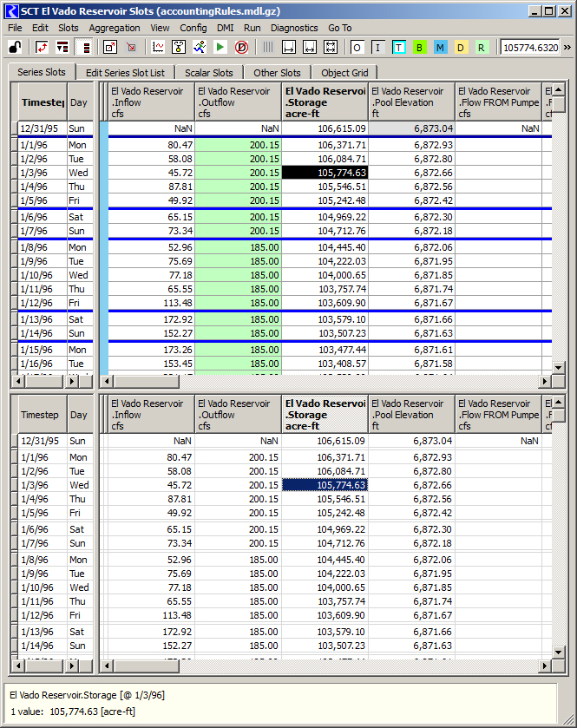The image size is (577, 728).
Task: Click the red swap-arrows toolbar icon
Action: click(x=42, y=48)
